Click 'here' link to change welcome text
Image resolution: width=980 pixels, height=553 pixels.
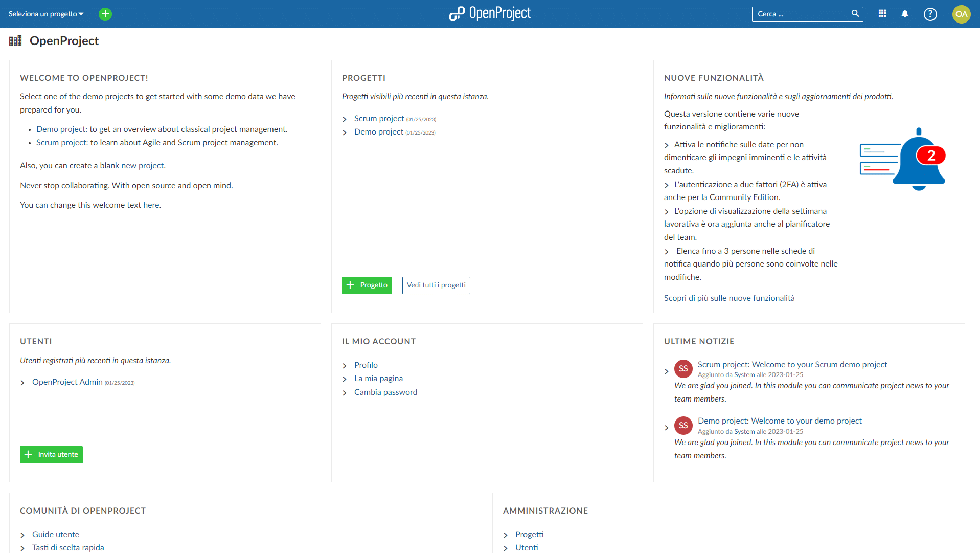tap(151, 205)
